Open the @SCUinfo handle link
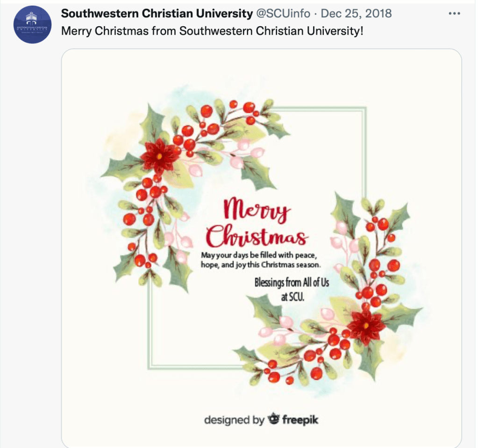This screenshot has height=448, width=478. point(283,14)
